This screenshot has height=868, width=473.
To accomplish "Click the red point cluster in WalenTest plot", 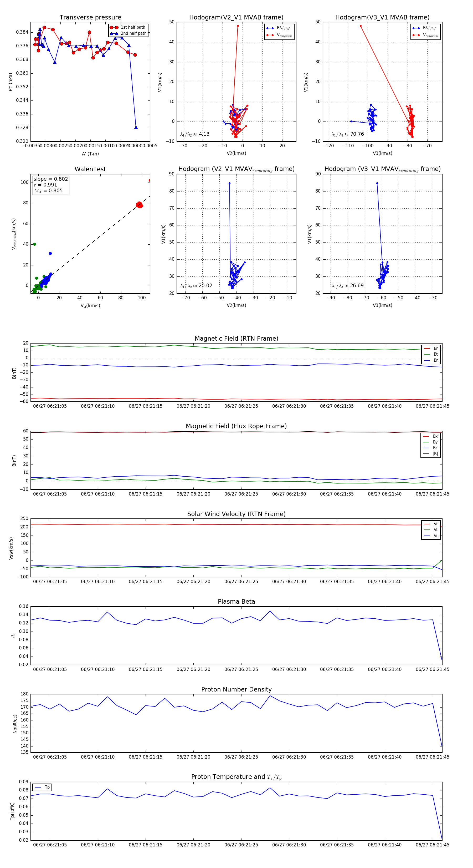I will [x=139, y=205].
